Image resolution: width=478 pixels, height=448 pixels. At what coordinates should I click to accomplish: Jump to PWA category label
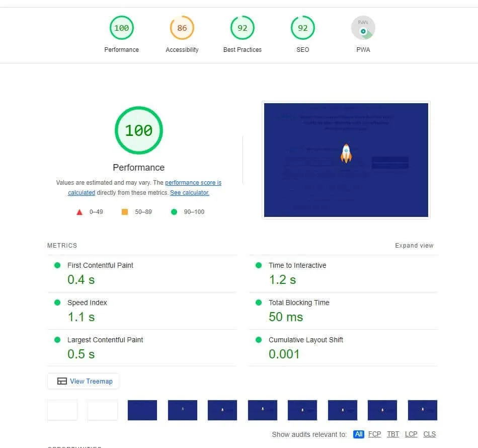tap(363, 50)
